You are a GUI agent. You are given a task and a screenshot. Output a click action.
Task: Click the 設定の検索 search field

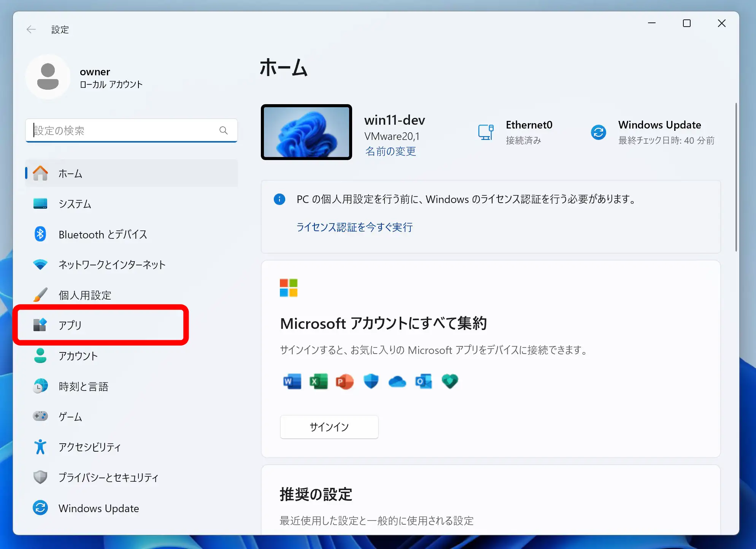point(132,130)
